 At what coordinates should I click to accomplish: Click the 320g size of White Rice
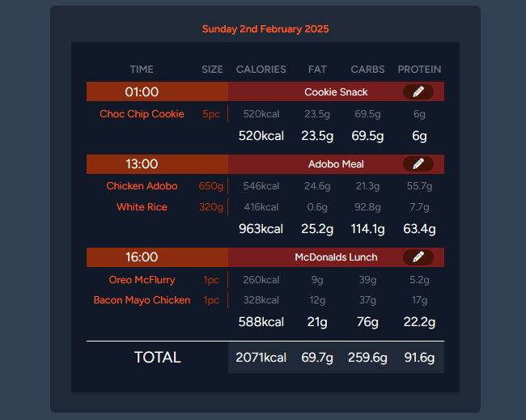point(211,207)
